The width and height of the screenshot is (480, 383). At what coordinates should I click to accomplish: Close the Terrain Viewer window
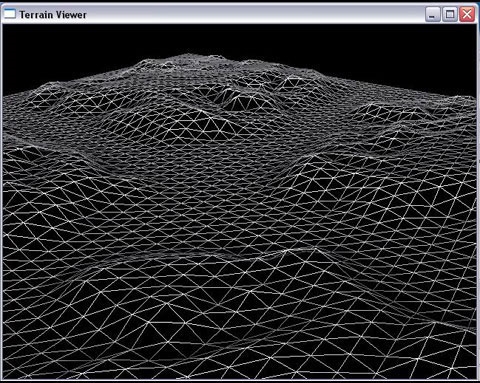click(x=467, y=15)
